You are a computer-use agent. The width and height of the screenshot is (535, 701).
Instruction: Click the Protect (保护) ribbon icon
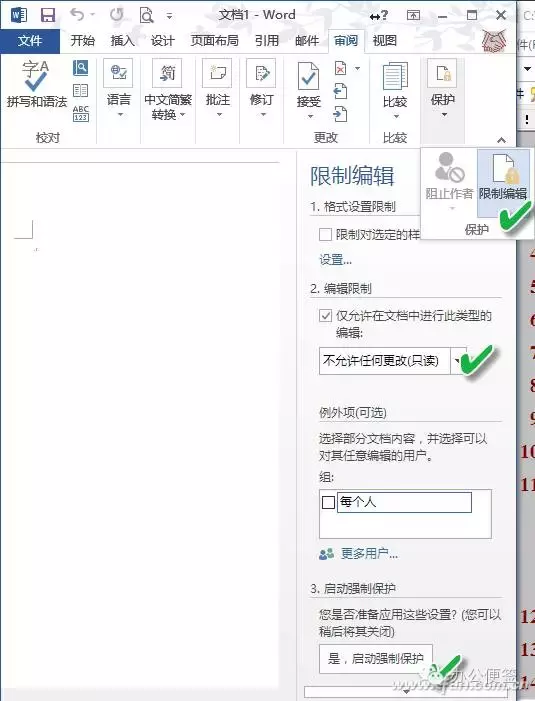click(x=442, y=72)
